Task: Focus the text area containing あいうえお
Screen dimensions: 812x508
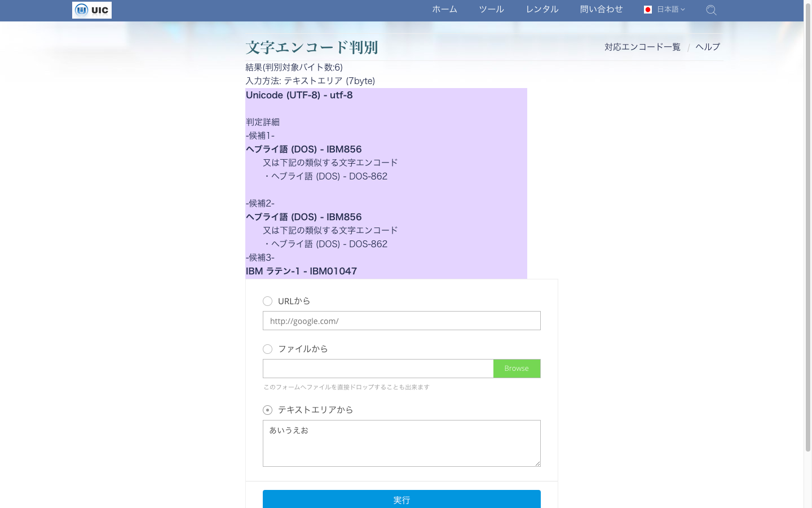Action: [401, 443]
